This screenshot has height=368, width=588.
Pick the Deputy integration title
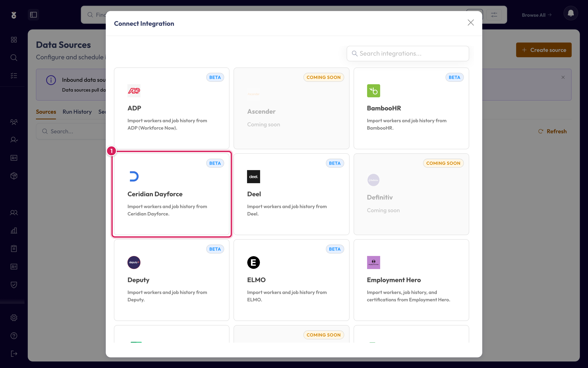pos(138,280)
